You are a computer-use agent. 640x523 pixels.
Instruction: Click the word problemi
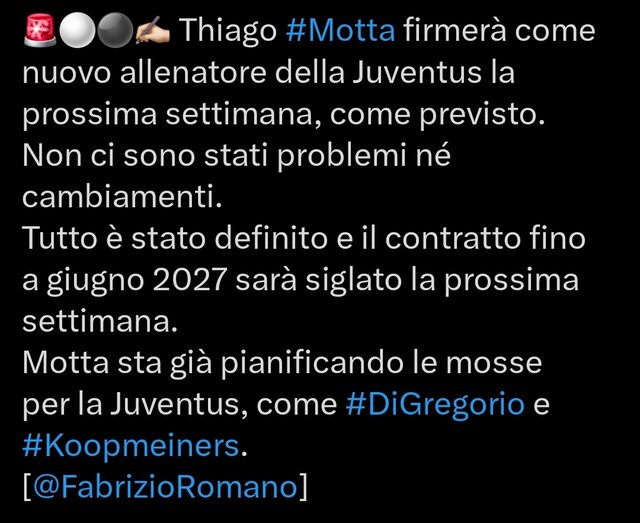pos(342,157)
